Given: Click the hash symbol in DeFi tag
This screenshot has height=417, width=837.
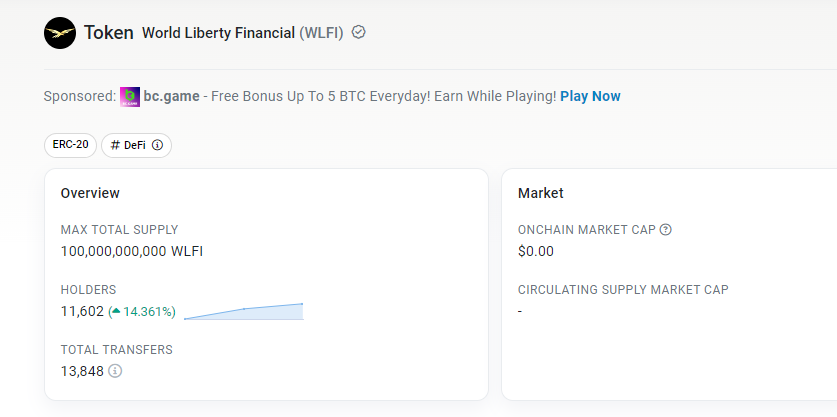Looking at the screenshot, I should [x=115, y=145].
